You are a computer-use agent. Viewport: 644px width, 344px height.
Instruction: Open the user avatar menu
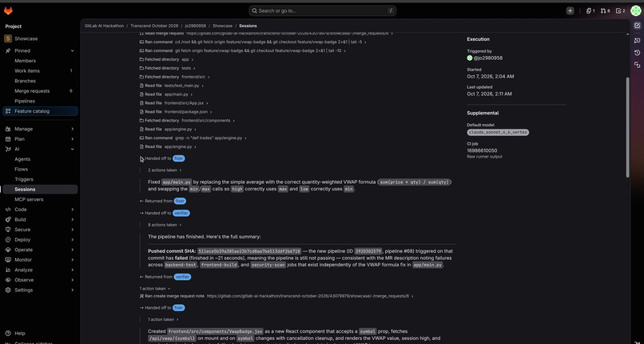pyautogui.click(x=636, y=11)
